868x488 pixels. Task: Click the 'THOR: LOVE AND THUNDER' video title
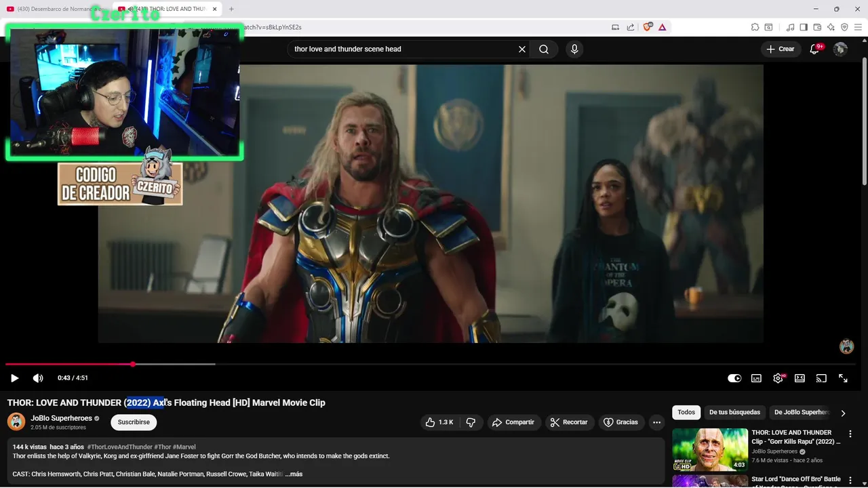(166, 403)
